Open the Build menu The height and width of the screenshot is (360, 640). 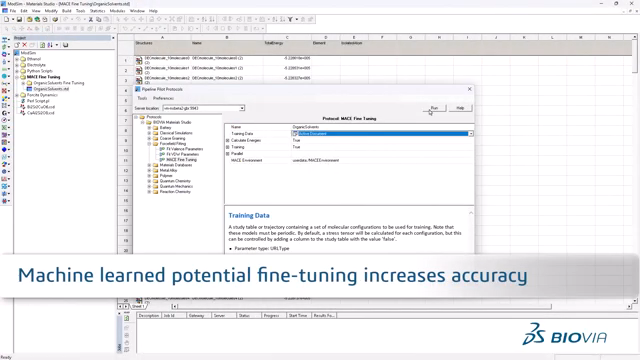pyautogui.click(x=67, y=11)
